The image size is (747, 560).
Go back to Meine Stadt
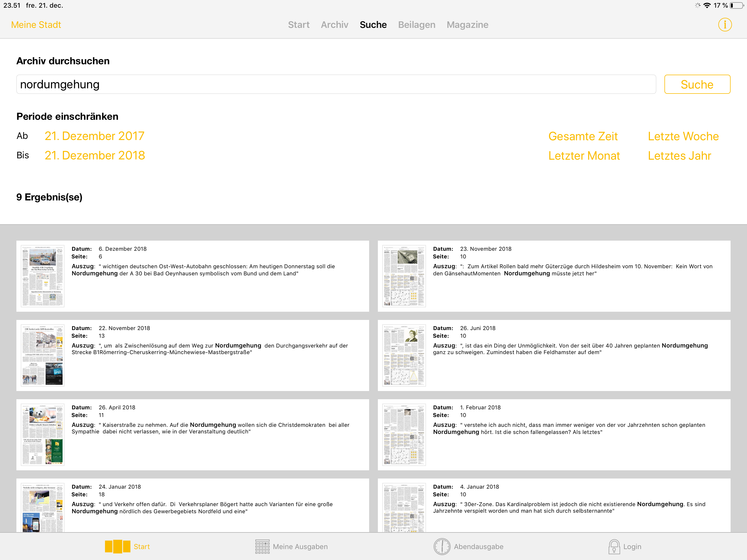tap(36, 25)
